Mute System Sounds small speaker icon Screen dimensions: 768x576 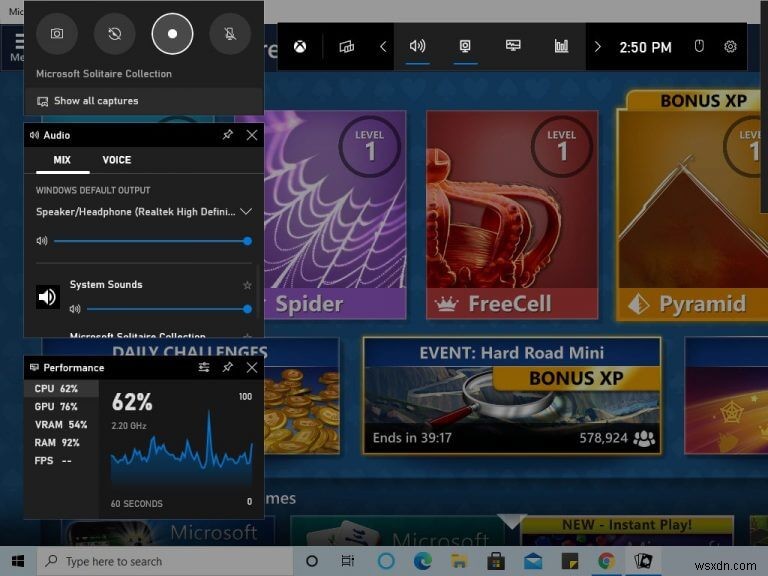tap(75, 309)
